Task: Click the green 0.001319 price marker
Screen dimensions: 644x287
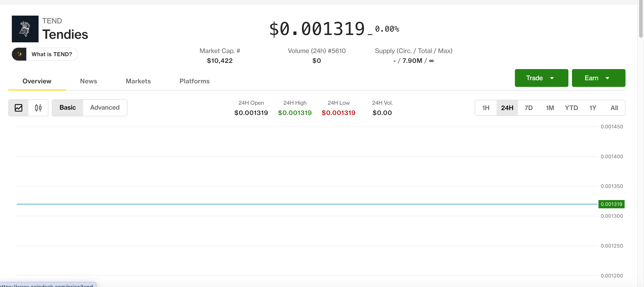Action: (x=611, y=204)
